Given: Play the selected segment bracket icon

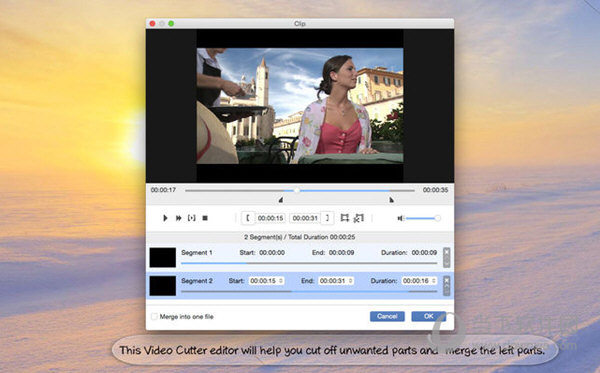Looking at the screenshot, I should click(x=191, y=218).
